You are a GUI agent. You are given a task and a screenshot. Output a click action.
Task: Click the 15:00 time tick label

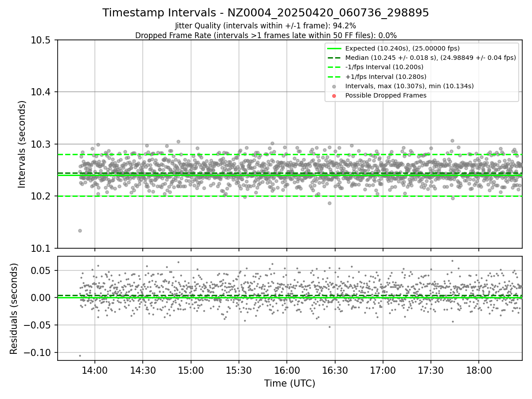click(191, 370)
